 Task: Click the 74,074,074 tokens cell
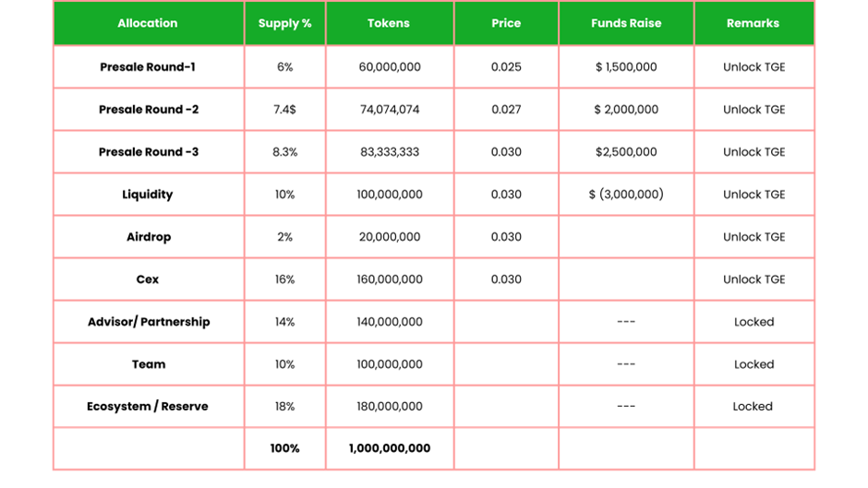point(390,110)
